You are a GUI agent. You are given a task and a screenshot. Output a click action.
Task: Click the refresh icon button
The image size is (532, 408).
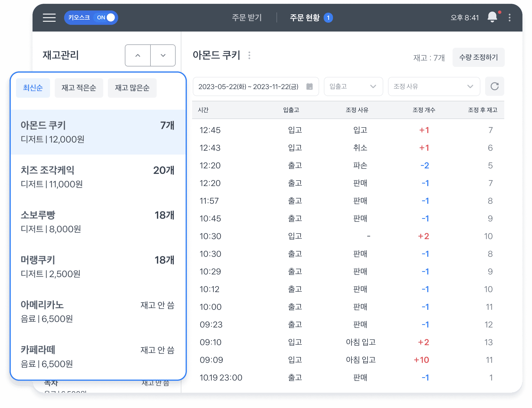point(494,86)
